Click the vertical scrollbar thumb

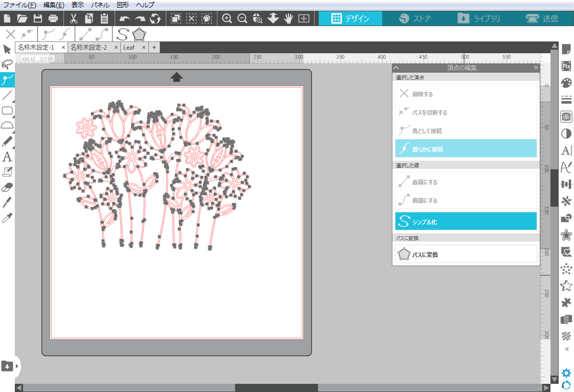tap(554, 188)
